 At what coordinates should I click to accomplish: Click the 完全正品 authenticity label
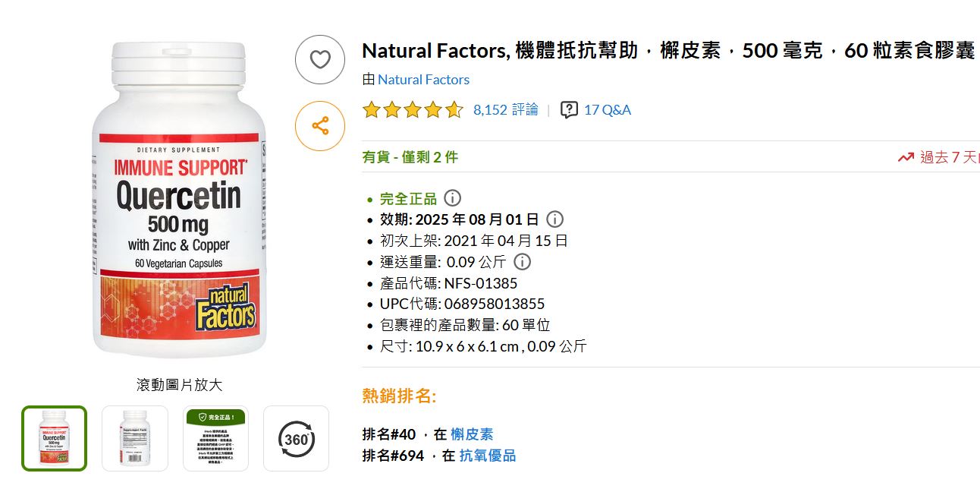408,199
